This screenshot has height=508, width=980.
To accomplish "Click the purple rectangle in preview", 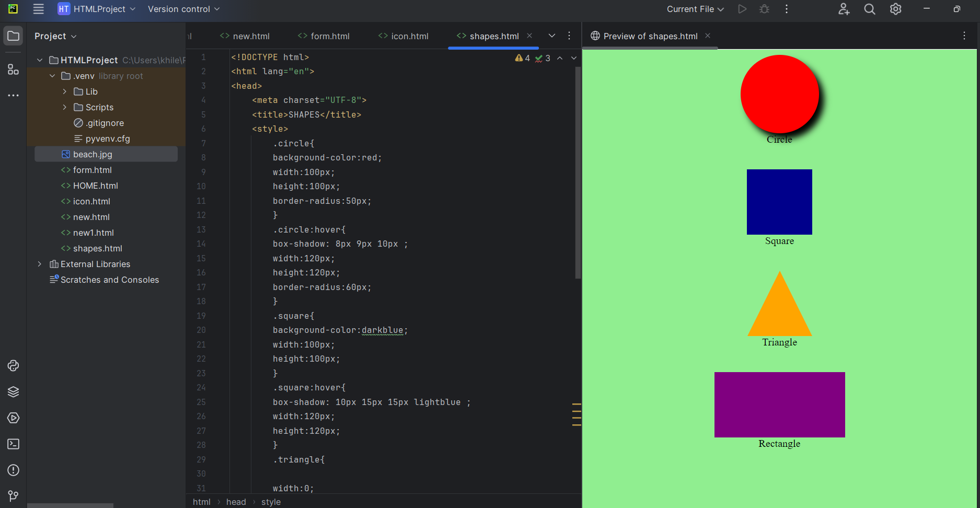I will click(779, 405).
